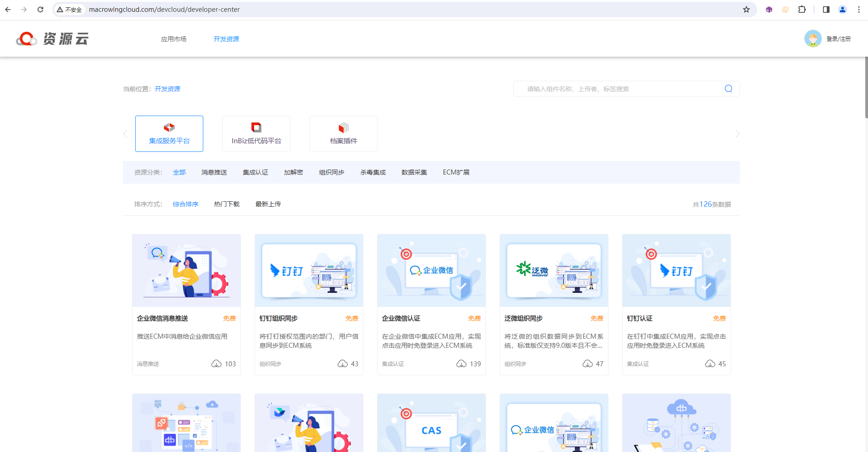Screen dimensions: 868x452
Task: Open the browser extensions puzzle icon
Action: 802,10
